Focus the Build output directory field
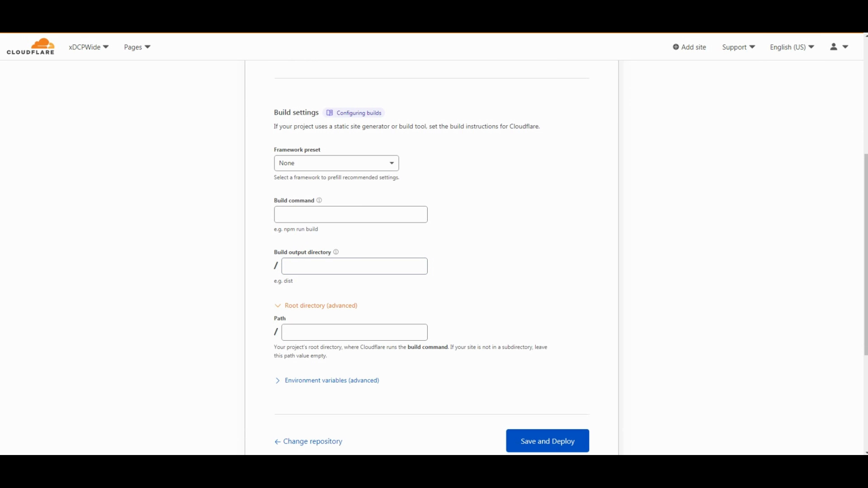The image size is (868, 488). pyautogui.click(x=354, y=266)
